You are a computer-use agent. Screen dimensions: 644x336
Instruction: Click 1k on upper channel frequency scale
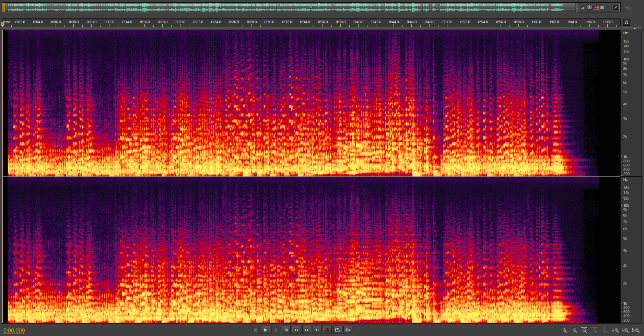625,157
